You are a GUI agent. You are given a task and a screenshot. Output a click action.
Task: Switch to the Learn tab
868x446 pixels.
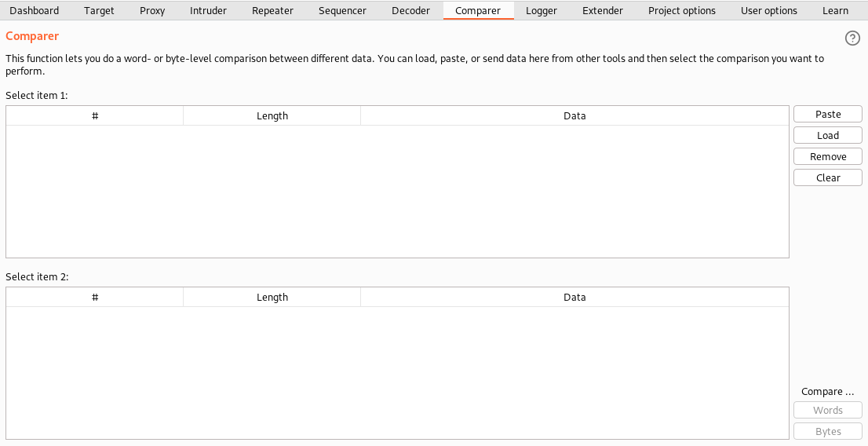pos(835,10)
